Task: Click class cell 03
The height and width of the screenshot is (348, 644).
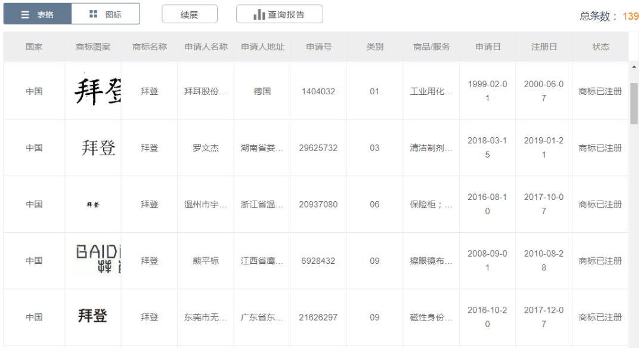Action: click(374, 147)
